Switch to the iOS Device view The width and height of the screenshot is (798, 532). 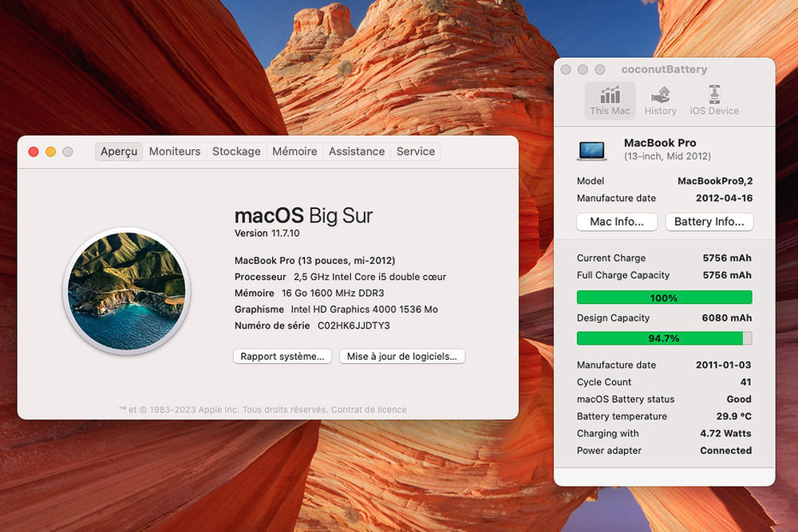click(714, 100)
